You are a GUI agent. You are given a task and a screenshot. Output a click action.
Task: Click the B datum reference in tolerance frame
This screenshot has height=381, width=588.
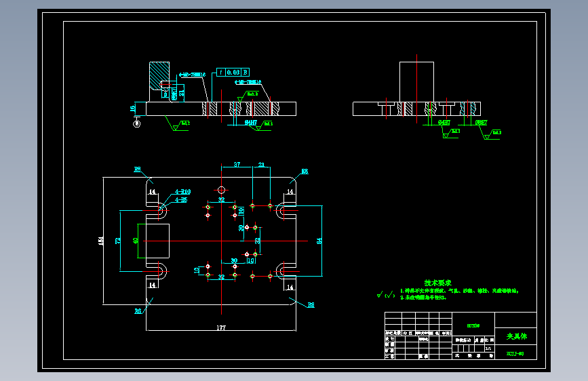pos(246,72)
